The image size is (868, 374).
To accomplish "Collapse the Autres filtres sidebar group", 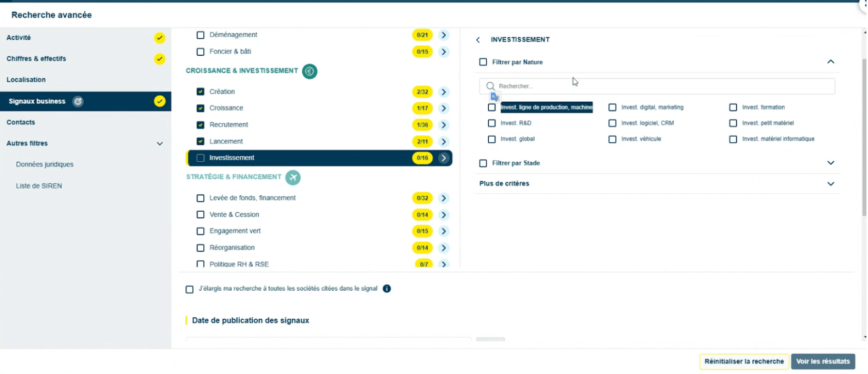I will pos(160,143).
